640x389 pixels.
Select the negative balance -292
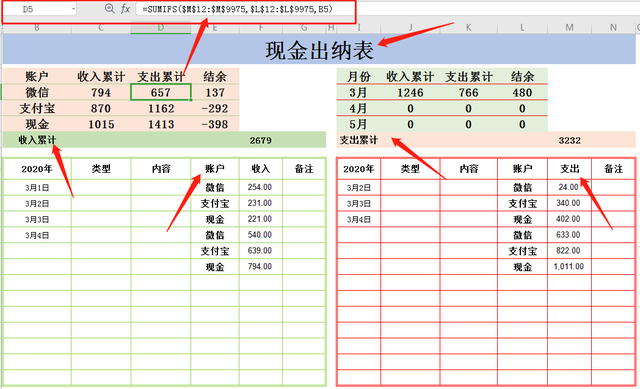tap(215, 109)
